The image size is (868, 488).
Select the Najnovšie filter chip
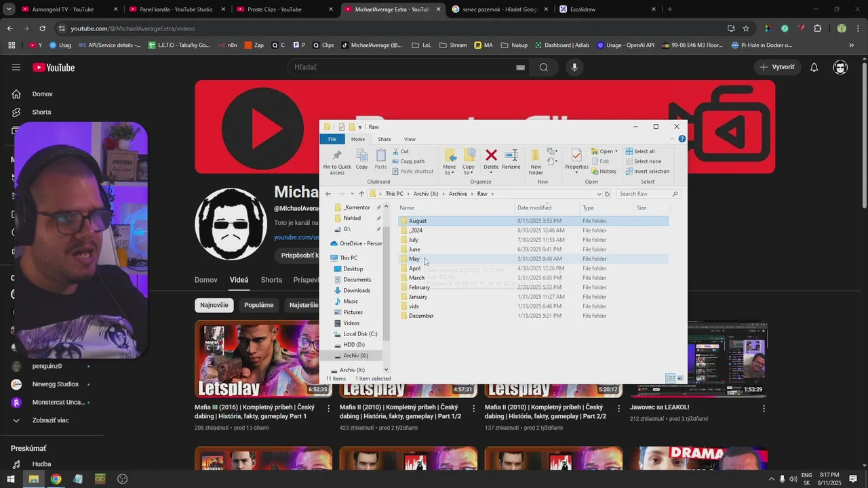tap(214, 305)
